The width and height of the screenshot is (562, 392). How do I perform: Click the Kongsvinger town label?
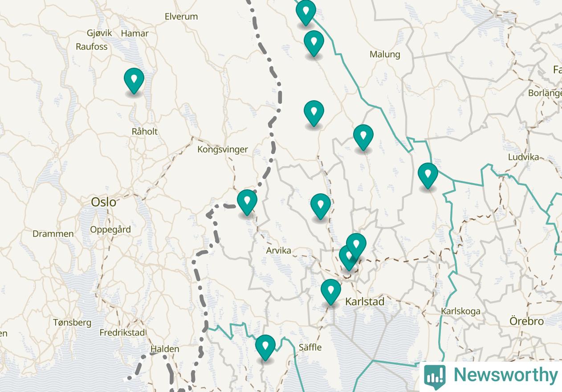tap(223, 149)
